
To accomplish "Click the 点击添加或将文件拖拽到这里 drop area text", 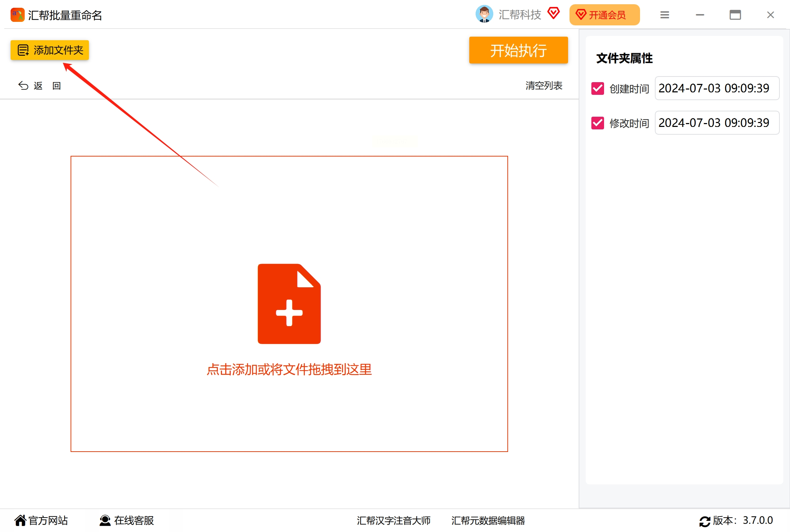I will pos(289,369).
